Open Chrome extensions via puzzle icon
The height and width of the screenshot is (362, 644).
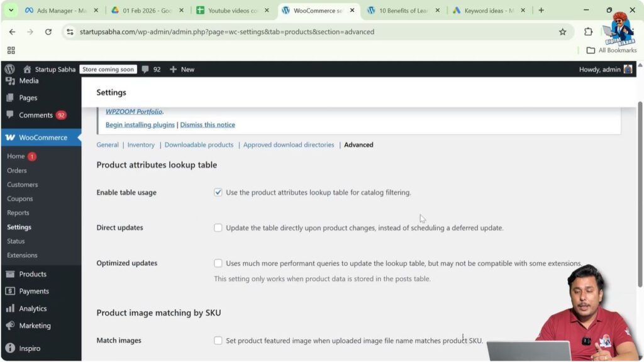coord(588,31)
